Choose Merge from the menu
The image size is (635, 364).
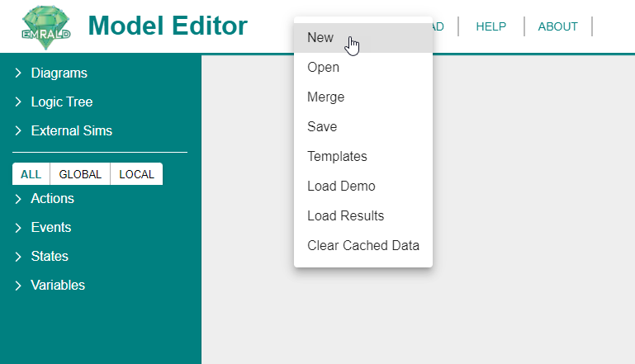pos(363,97)
